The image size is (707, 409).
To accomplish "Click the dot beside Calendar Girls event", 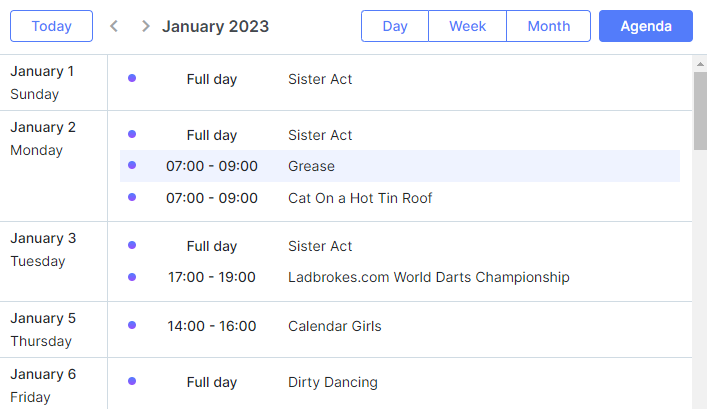I will click(132, 325).
